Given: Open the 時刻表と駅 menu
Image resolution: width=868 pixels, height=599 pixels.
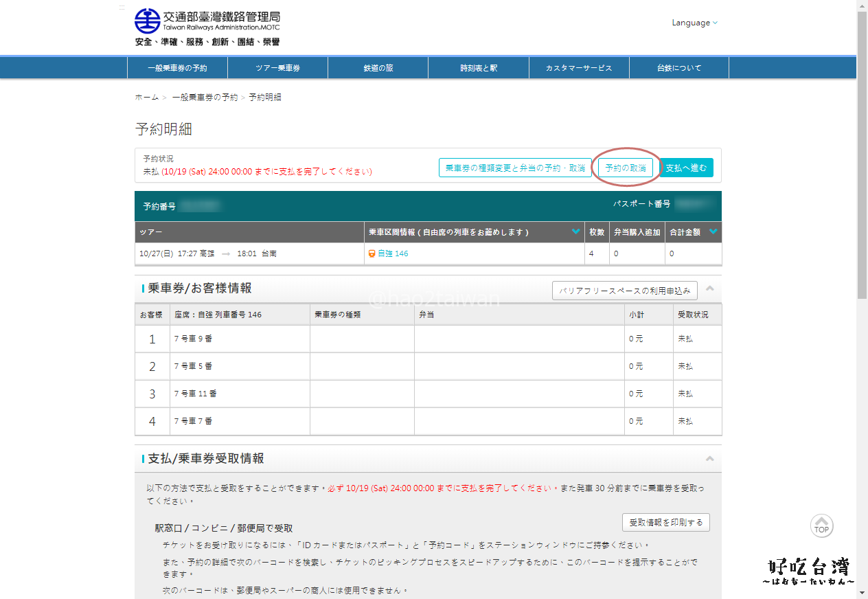Looking at the screenshot, I should [479, 68].
